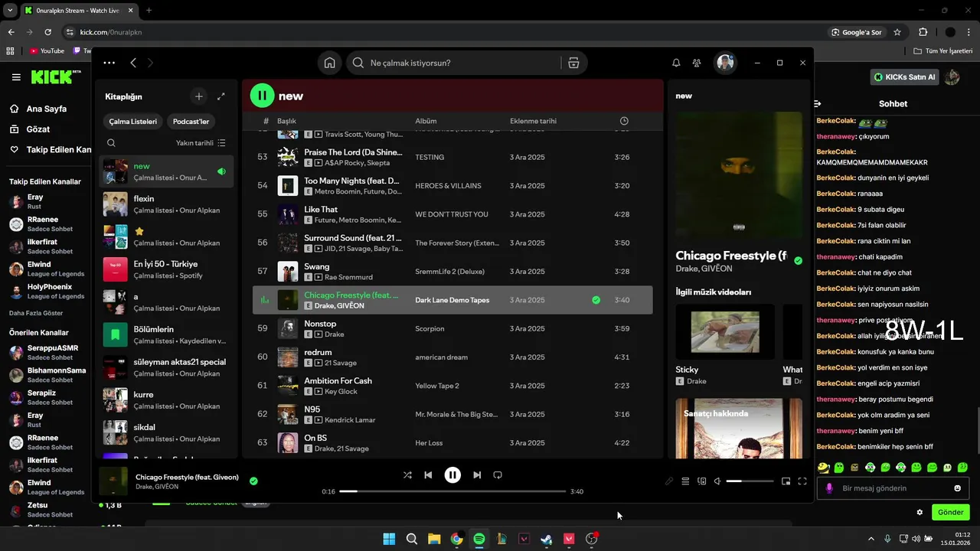Image resolution: width=980 pixels, height=551 pixels.
Task: Open connect to a device icon
Action: point(701,481)
